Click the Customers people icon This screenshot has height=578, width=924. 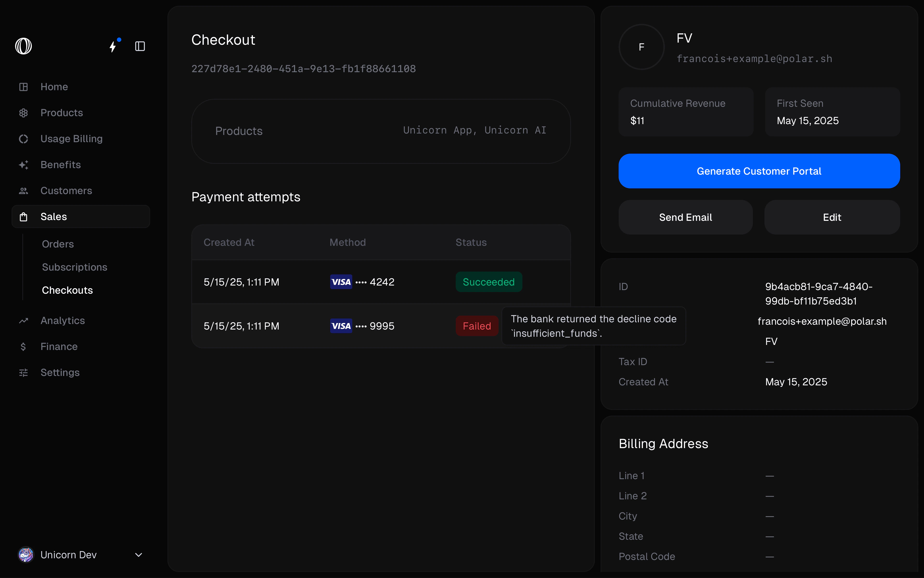23,191
